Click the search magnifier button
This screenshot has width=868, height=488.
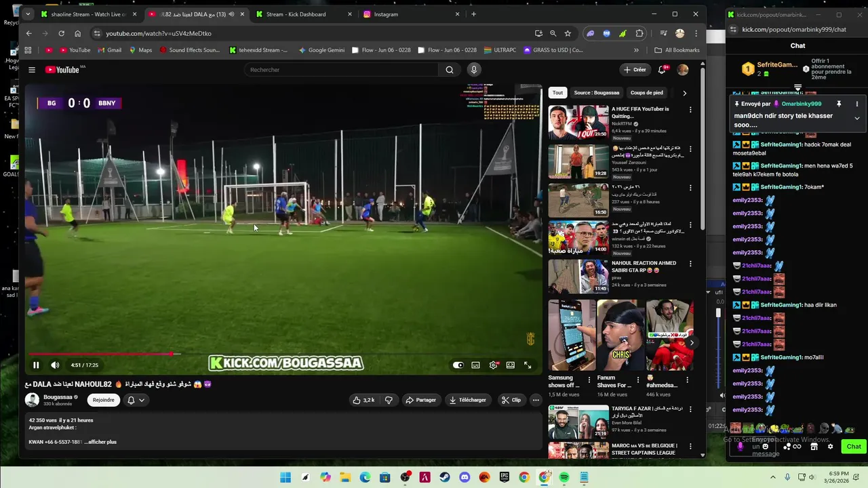[x=450, y=70]
